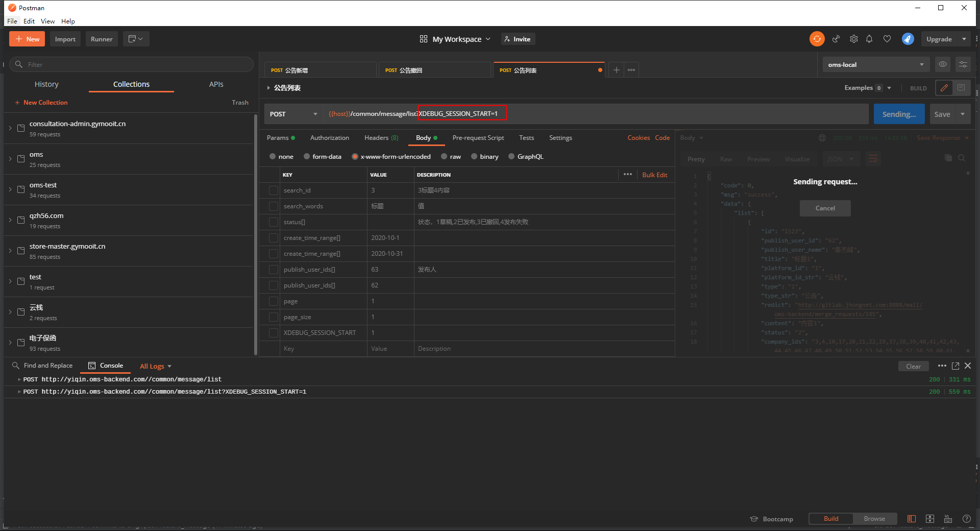Select the build mode pencil icon
980x531 pixels.
click(x=944, y=88)
